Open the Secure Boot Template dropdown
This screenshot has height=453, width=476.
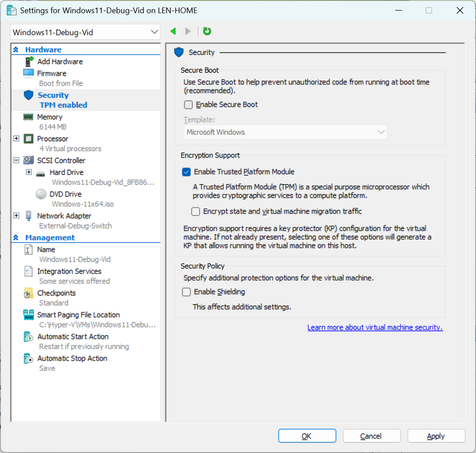(381, 132)
